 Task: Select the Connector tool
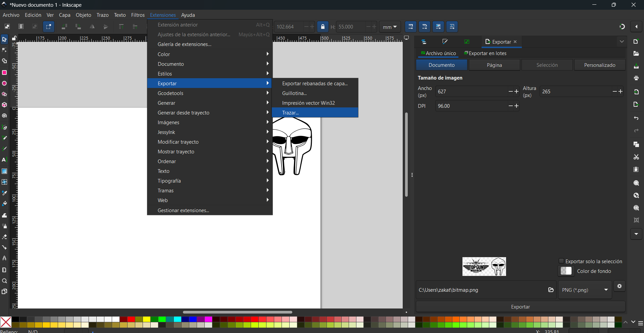coord(4,248)
